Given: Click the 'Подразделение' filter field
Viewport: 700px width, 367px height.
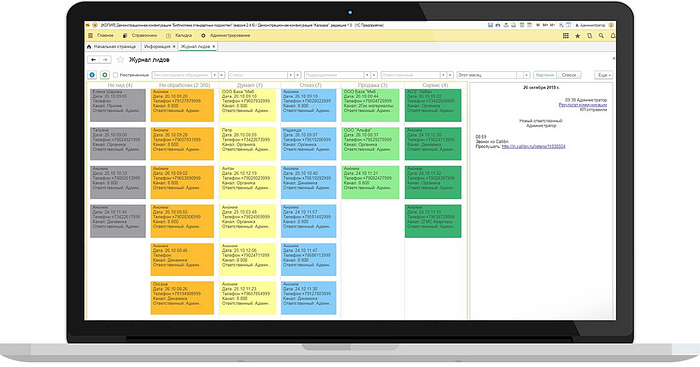Looking at the screenshot, I should point(334,75).
